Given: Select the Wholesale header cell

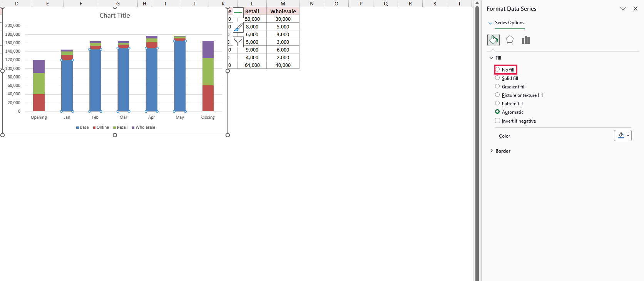Looking at the screenshot, I should point(283,11).
